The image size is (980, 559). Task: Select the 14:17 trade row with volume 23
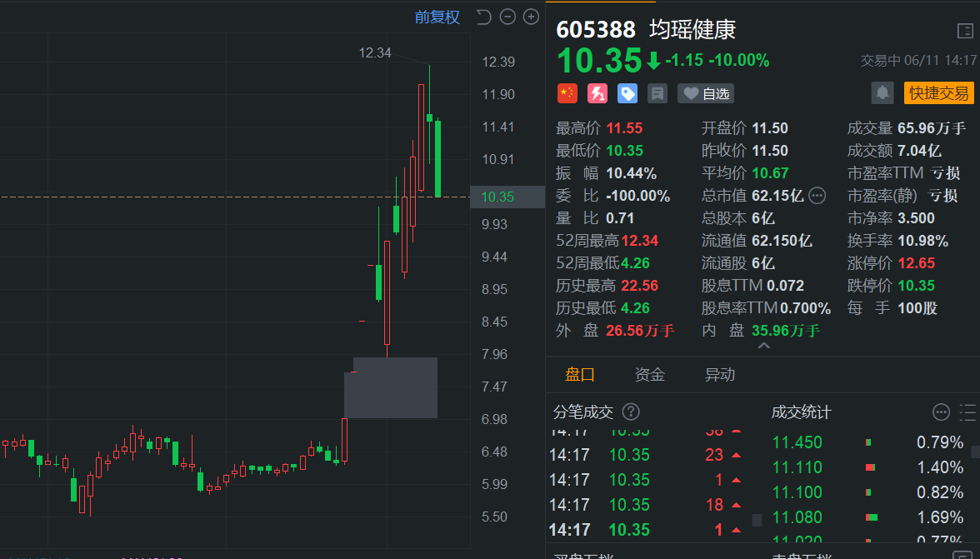pyautogui.click(x=646, y=455)
